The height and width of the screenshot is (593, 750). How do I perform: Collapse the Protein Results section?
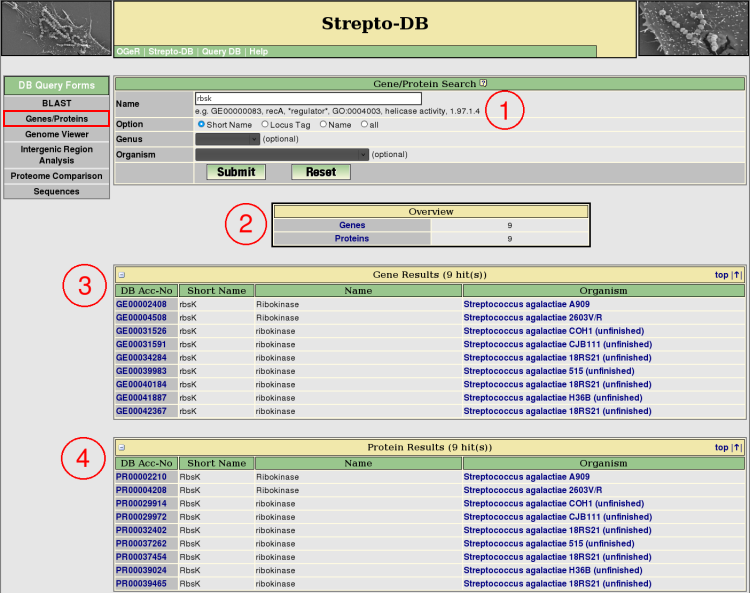(122, 447)
